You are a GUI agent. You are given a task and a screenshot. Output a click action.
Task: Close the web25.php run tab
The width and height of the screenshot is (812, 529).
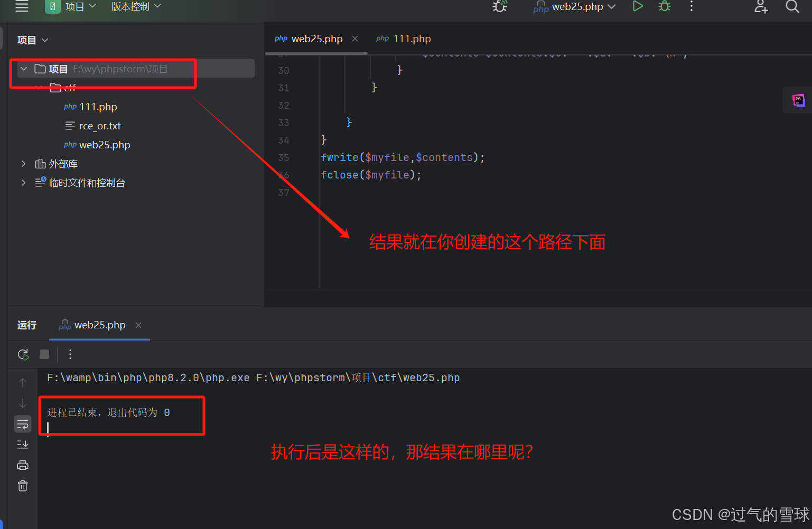(138, 325)
